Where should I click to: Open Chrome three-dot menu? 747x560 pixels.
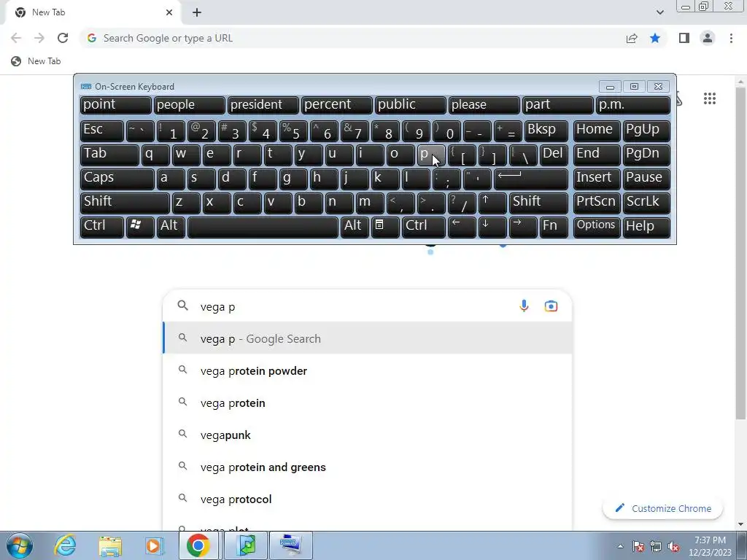731,38
